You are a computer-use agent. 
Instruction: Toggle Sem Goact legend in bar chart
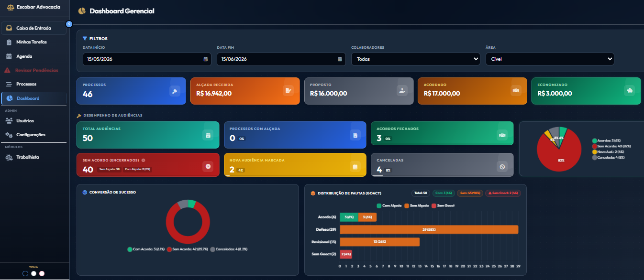[x=444, y=205]
